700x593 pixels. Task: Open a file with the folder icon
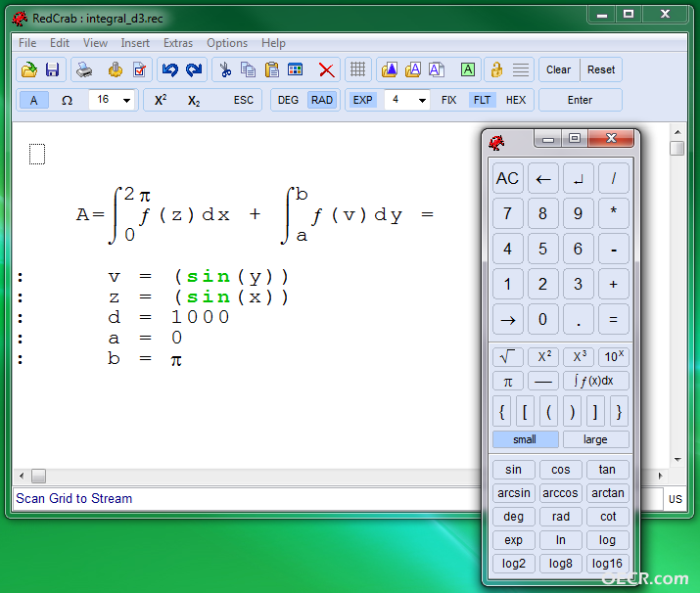pos(29,69)
